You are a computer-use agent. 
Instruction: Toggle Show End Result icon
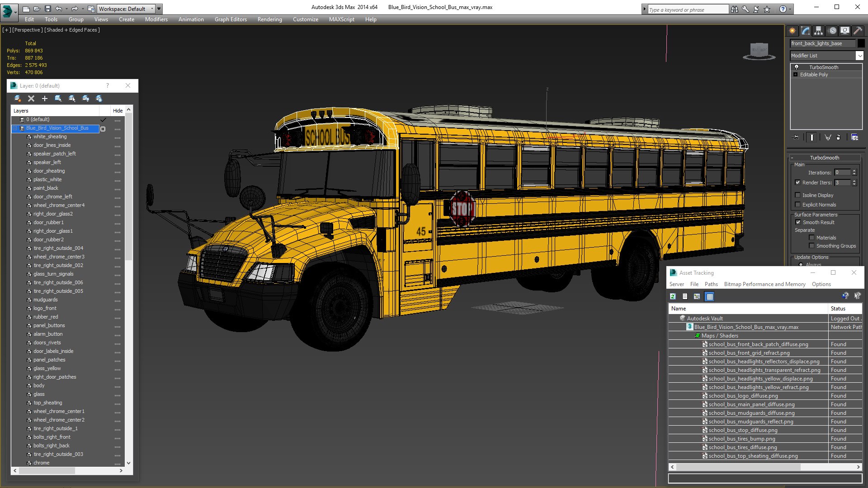[812, 137]
